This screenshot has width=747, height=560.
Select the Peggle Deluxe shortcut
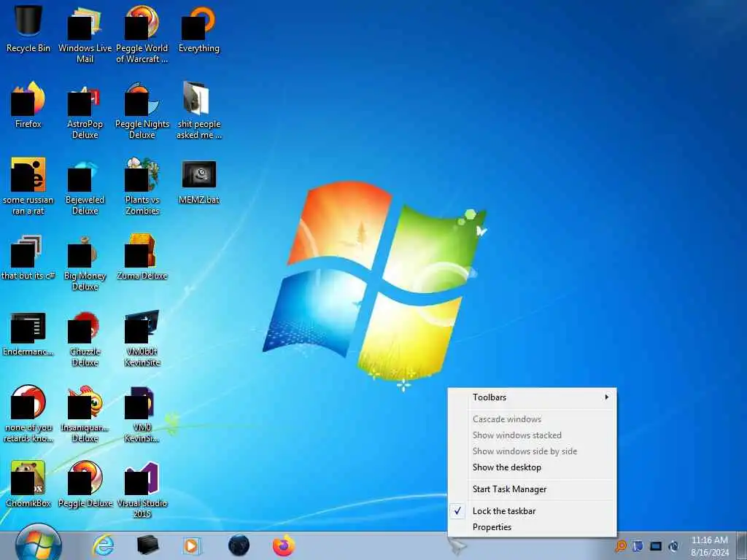(85, 483)
